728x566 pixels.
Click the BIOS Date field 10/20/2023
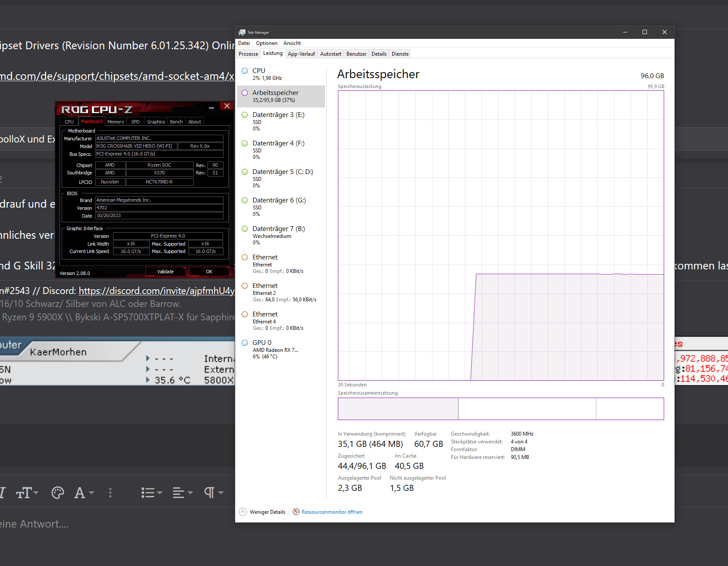[x=159, y=215]
